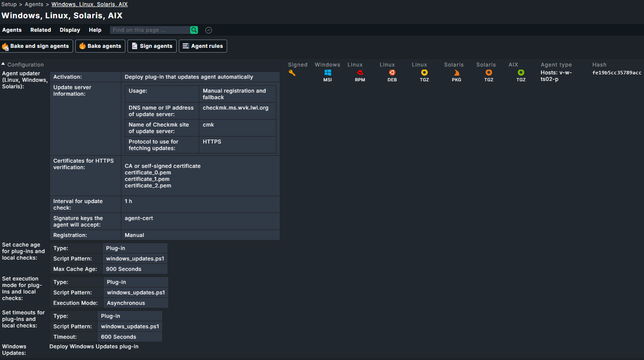Open the Related menu

(40, 30)
